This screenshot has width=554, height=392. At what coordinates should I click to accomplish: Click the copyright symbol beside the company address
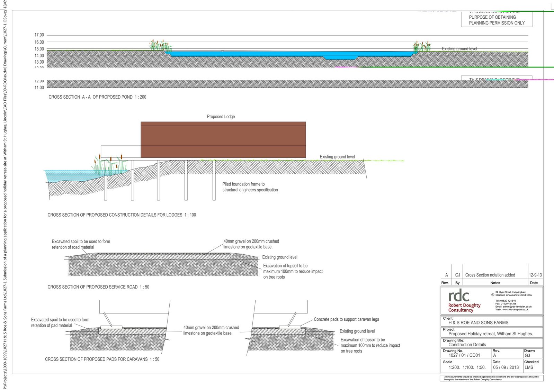point(493,295)
